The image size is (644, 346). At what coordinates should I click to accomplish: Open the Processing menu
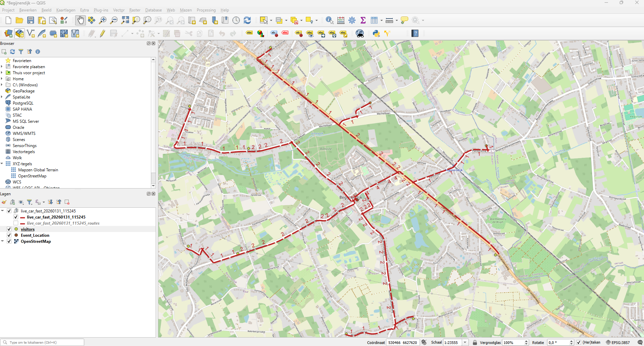click(206, 10)
